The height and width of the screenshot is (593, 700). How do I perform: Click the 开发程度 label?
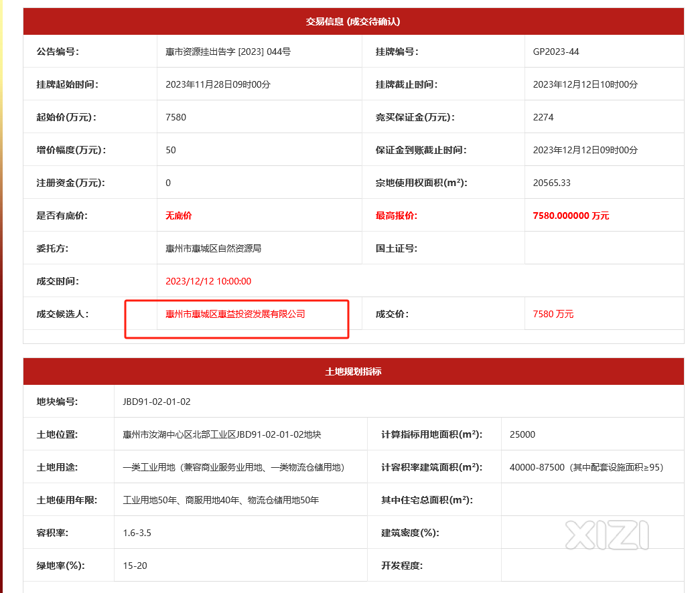click(402, 566)
